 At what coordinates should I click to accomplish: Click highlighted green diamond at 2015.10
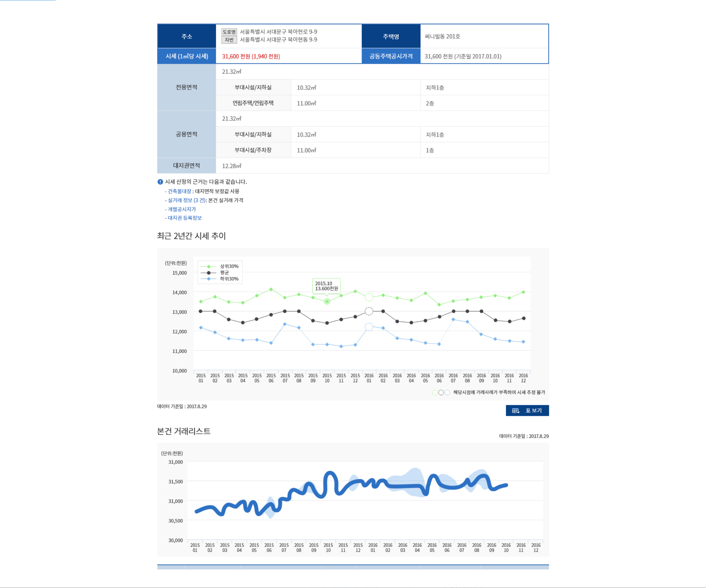[327, 302]
